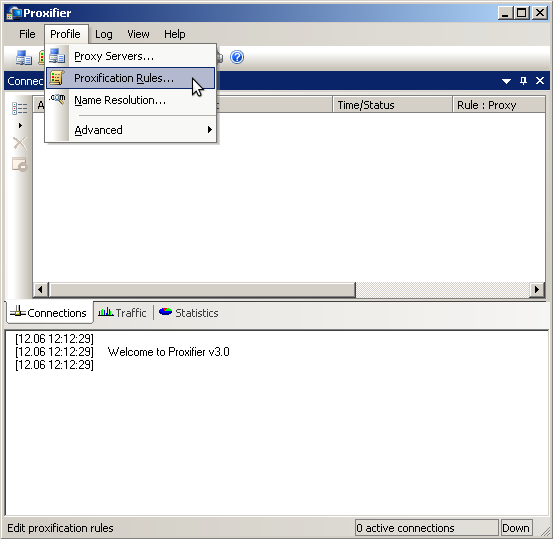The width and height of the screenshot is (553, 539).
Task: Click the Proxy Servers toolbar icon
Action: pyautogui.click(x=24, y=57)
